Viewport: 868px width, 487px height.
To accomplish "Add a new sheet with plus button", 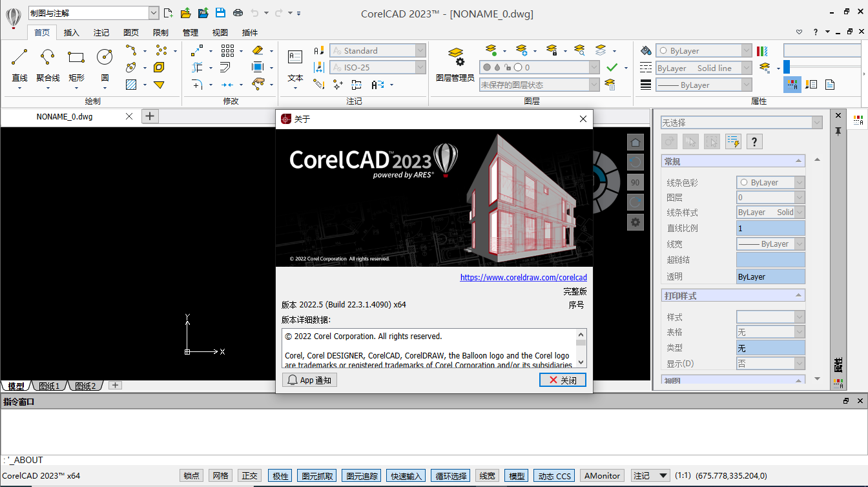I will pyautogui.click(x=115, y=386).
